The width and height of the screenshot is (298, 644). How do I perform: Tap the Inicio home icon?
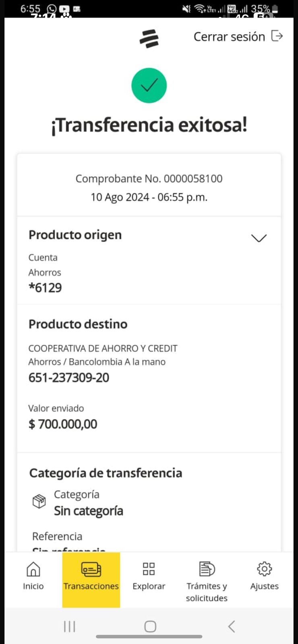pyautogui.click(x=33, y=569)
